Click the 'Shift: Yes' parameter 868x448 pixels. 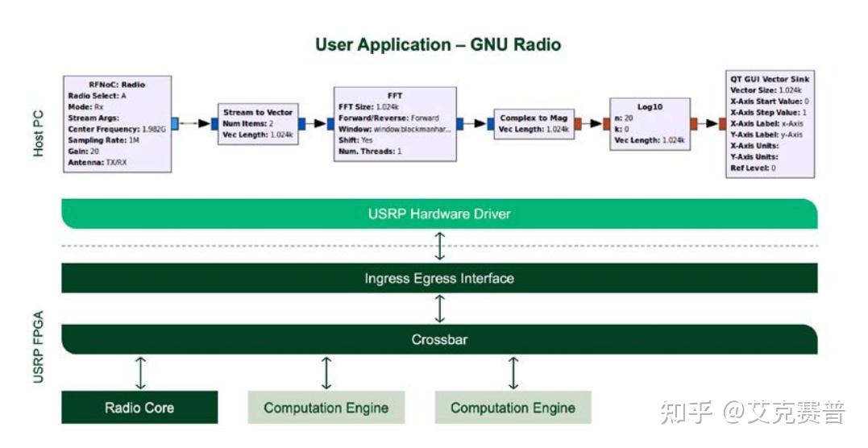coord(355,140)
